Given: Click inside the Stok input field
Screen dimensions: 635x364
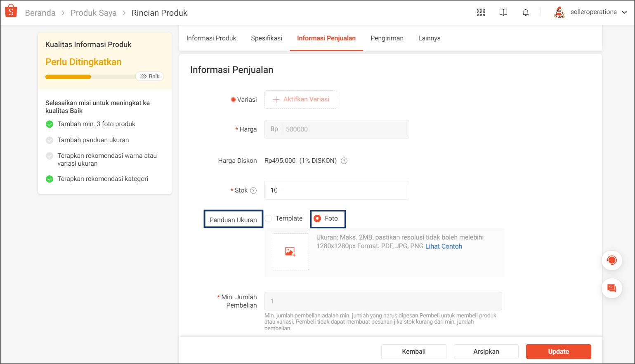Looking at the screenshot, I should (x=337, y=190).
